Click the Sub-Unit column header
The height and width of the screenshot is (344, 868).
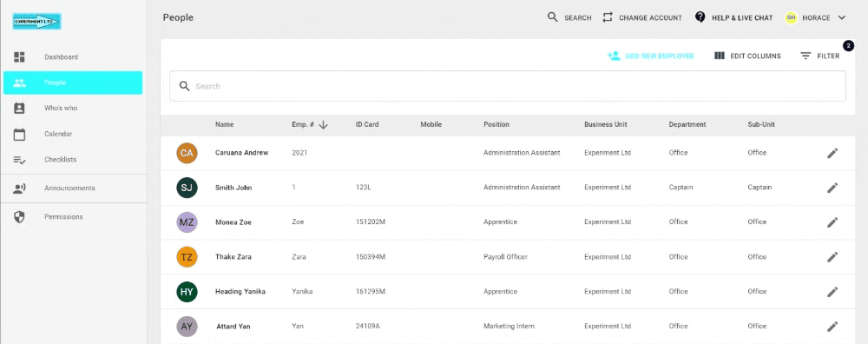(760, 124)
